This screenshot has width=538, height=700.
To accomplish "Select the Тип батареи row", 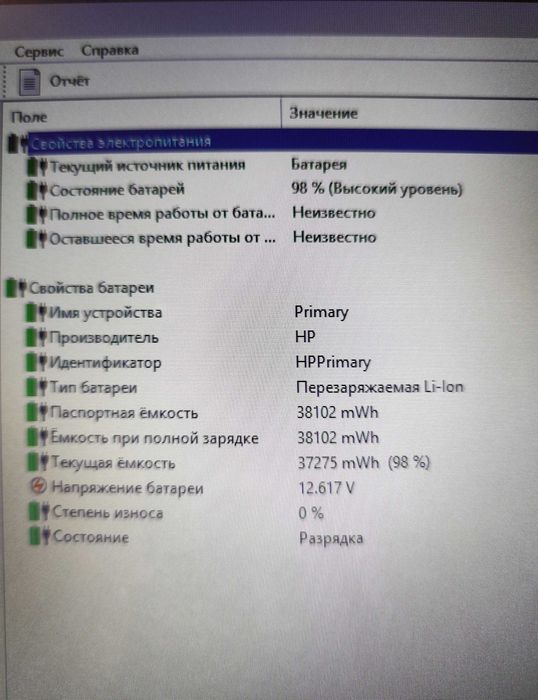I will tap(93, 388).
